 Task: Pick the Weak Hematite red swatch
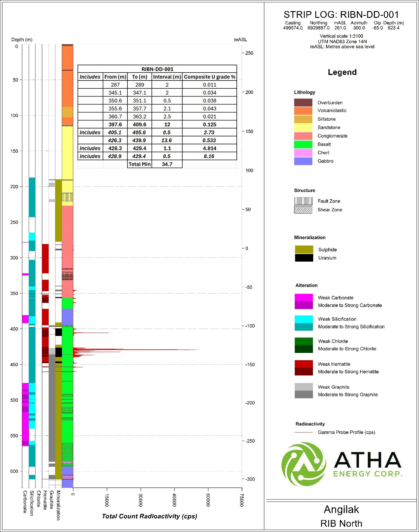click(x=304, y=364)
